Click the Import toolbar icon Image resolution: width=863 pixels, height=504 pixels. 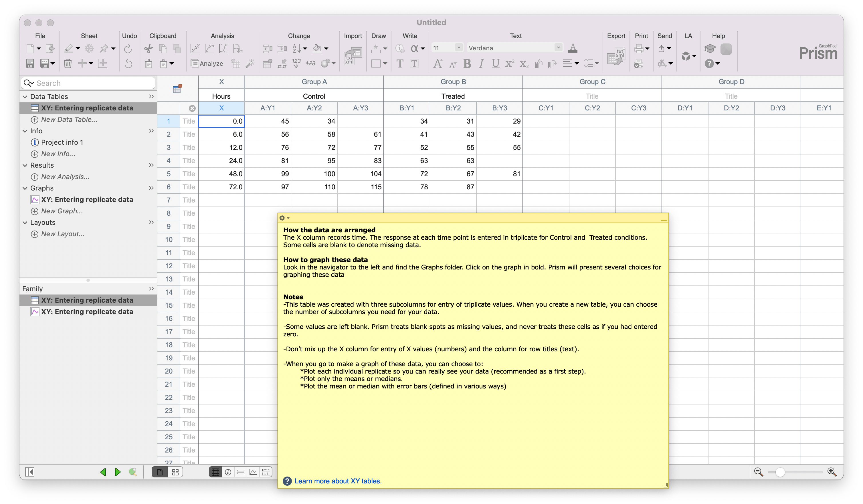pyautogui.click(x=353, y=56)
